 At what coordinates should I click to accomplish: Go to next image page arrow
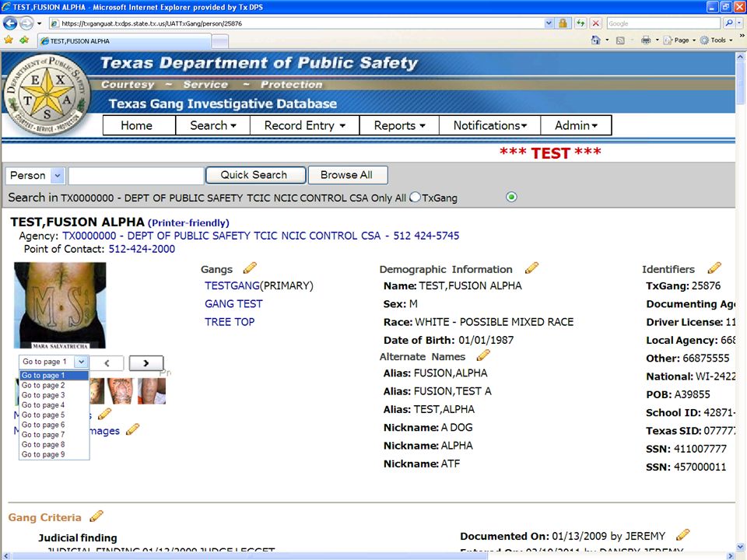[146, 363]
